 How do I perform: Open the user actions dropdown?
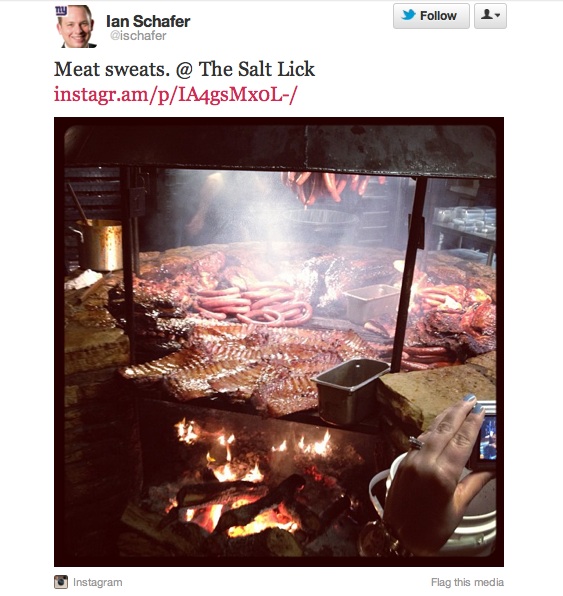point(490,16)
